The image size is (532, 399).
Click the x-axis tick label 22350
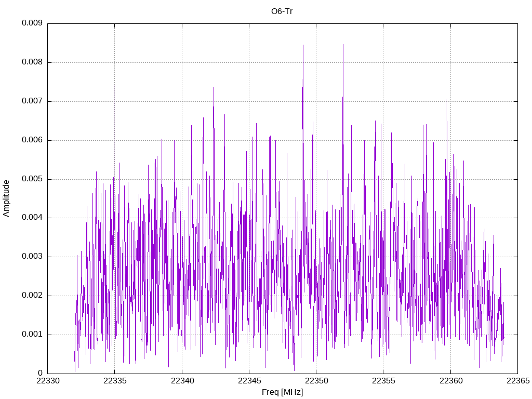316,381
